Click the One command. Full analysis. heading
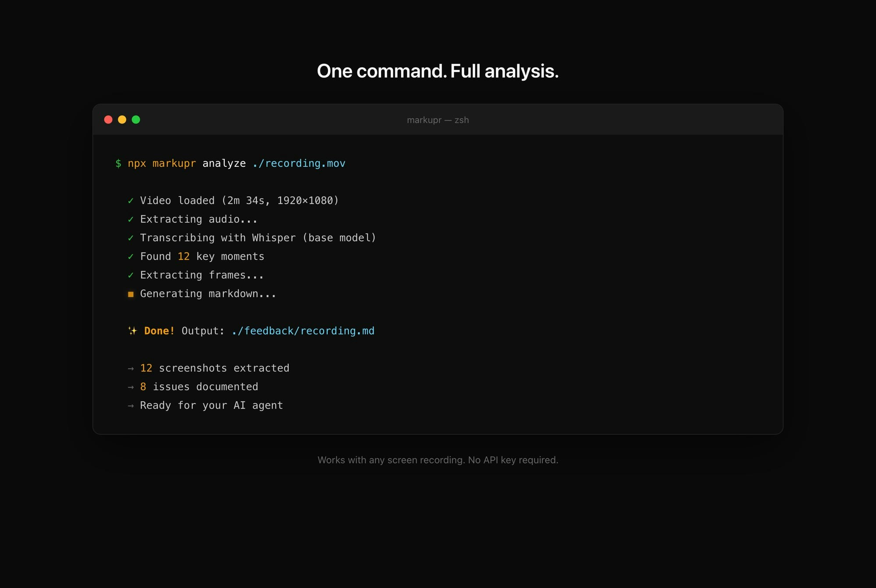 tap(438, 71)
